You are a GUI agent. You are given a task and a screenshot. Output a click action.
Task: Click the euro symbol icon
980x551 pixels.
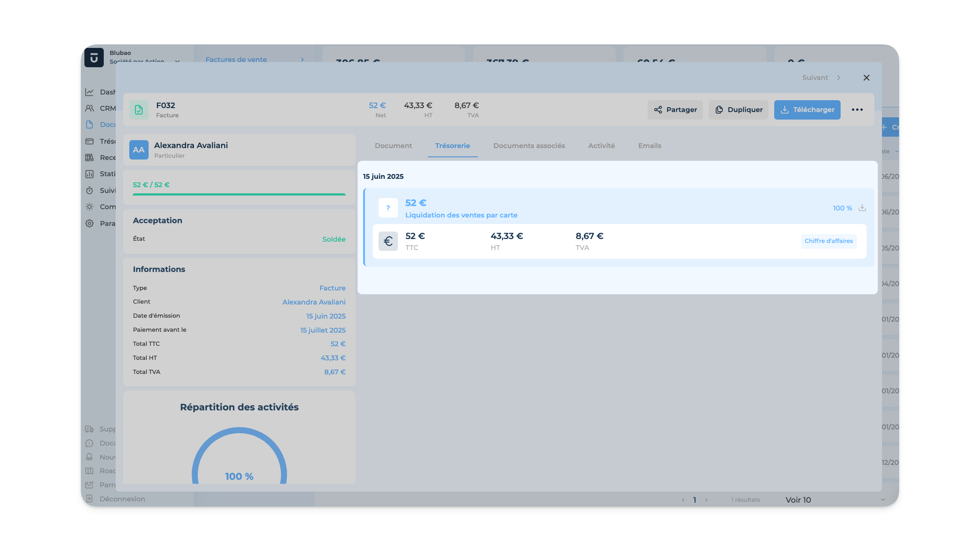click(x=388, y=241)
